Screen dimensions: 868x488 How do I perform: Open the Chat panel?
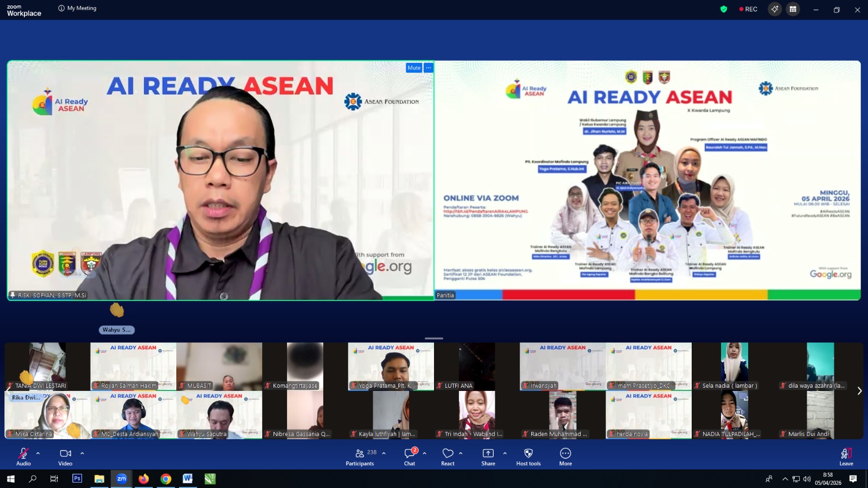(x=410, y=456)
